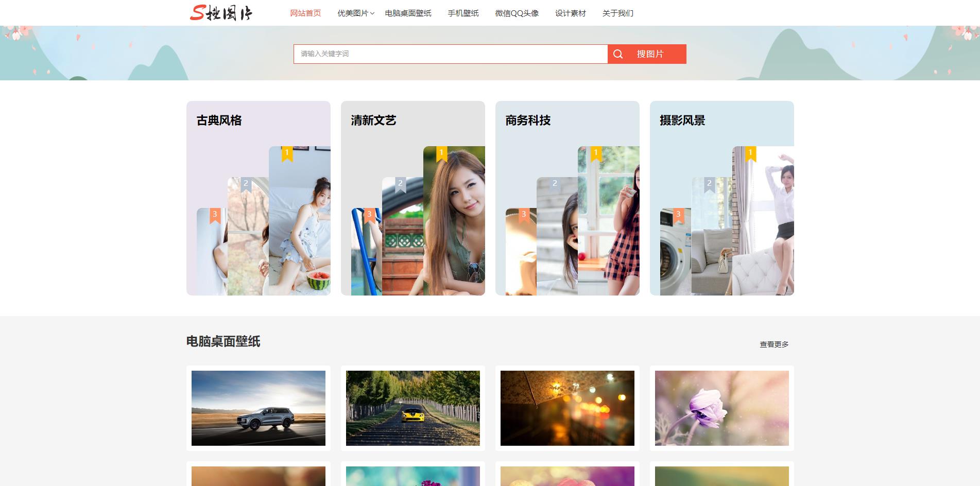Open the 商务科技 category title

[x=528, y=120]
